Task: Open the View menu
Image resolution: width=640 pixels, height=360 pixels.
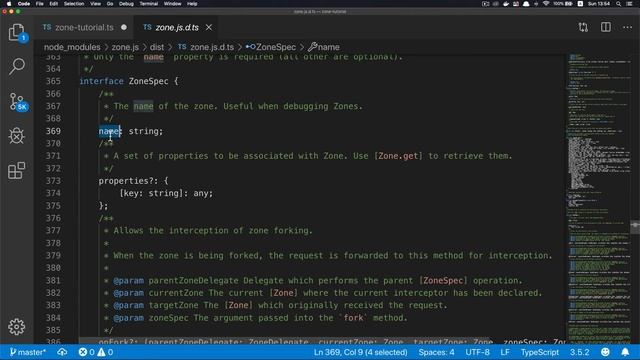Action: click(96, 4)
